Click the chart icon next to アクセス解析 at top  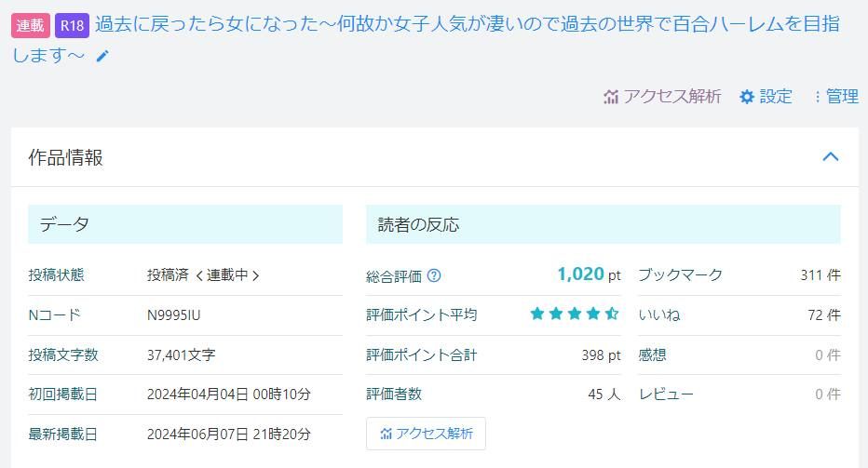click(611, 97)
